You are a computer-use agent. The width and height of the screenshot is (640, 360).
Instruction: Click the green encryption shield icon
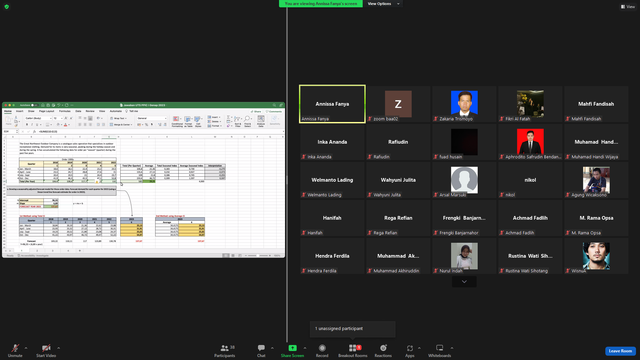7,7
